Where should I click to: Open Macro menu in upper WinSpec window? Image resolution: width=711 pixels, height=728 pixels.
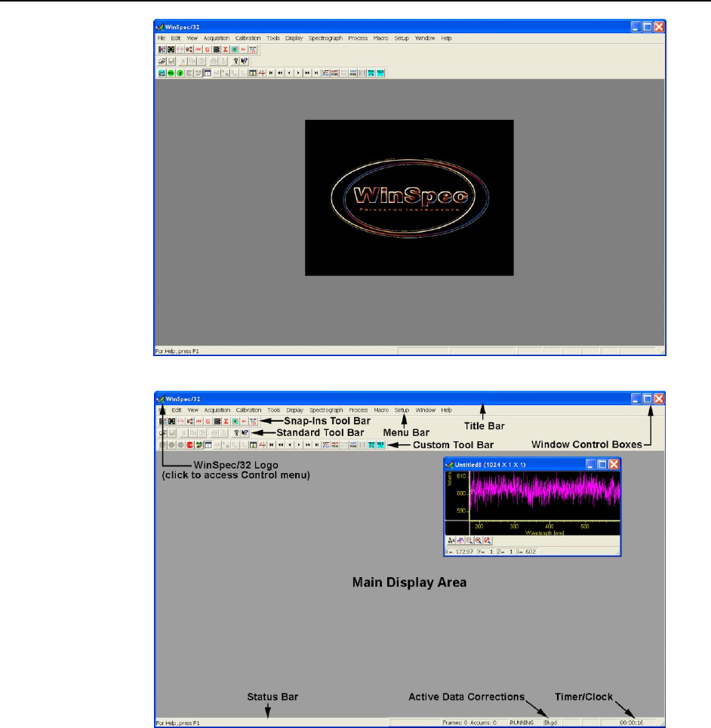(380, 38)
